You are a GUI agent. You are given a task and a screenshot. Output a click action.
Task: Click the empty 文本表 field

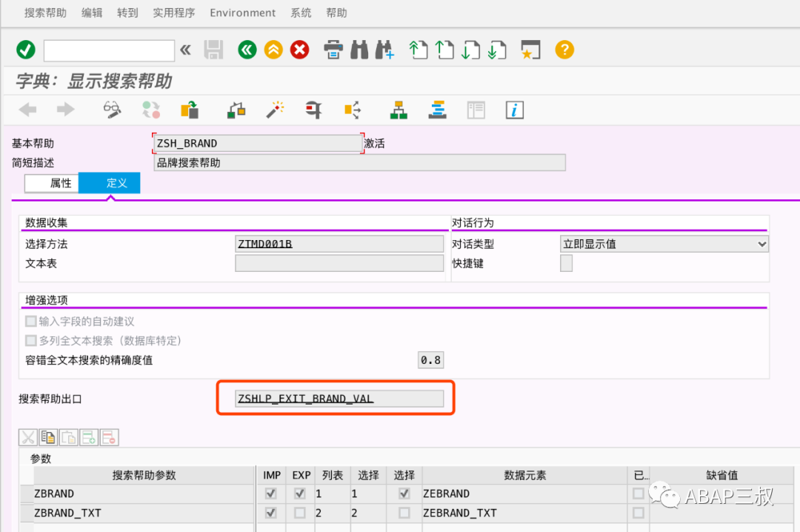pos(339,264)
